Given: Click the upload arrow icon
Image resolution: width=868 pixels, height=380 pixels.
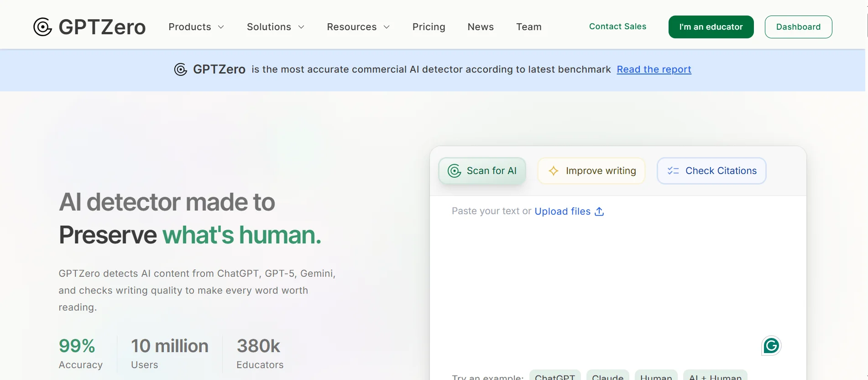Looking at the screenshot, I should 599,211.
